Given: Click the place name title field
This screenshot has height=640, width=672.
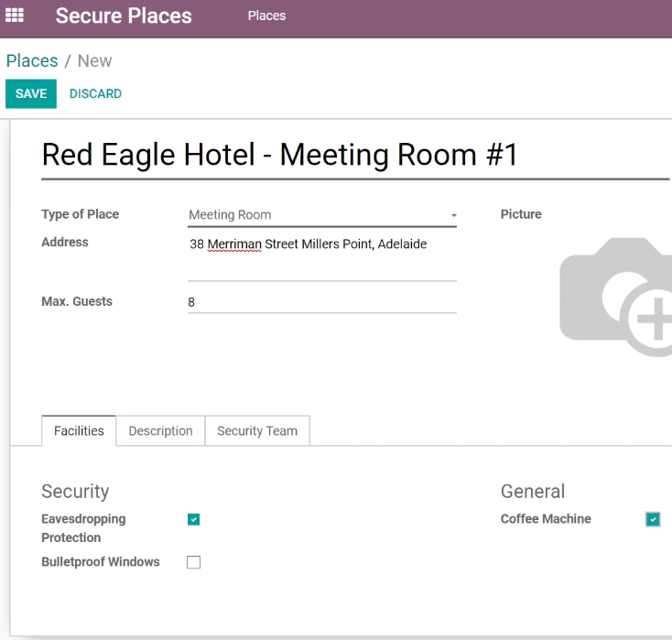Looking at the screenshot, I should tap(355, 155).
